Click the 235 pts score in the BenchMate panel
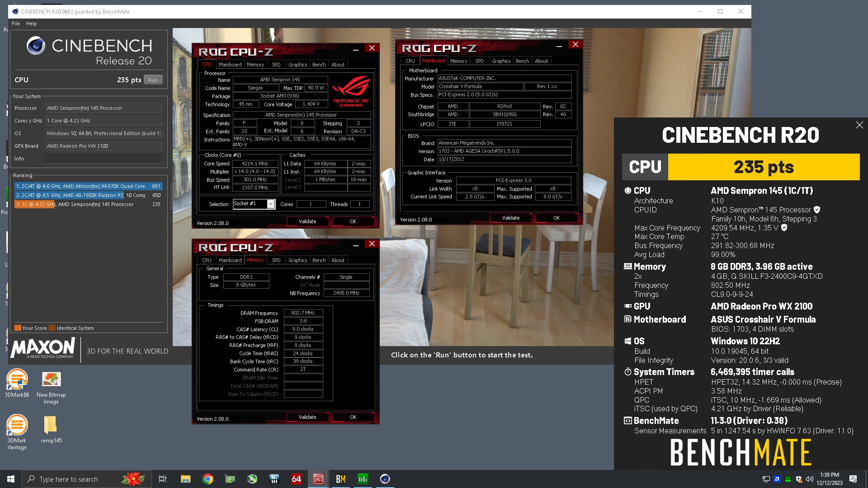The height and width of the screenshot is (488, 868). [x=764, y=167]
